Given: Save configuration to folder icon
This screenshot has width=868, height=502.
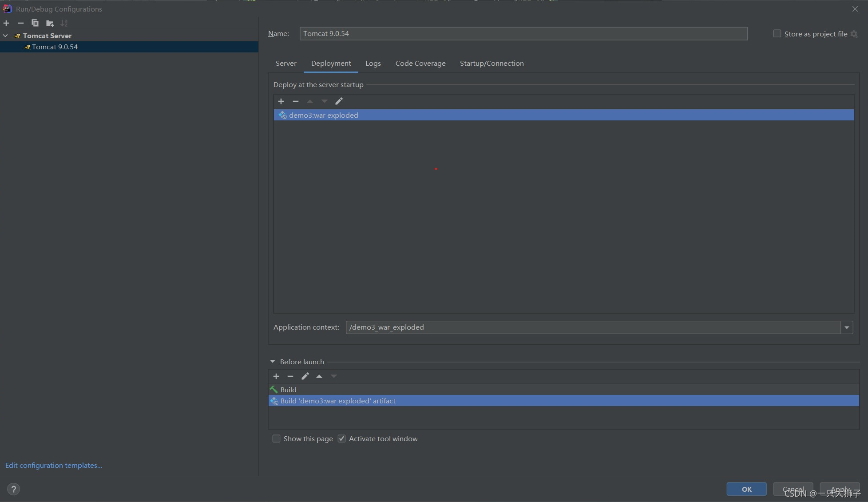Looking at the screenshot, I should [x=50, y=23].
